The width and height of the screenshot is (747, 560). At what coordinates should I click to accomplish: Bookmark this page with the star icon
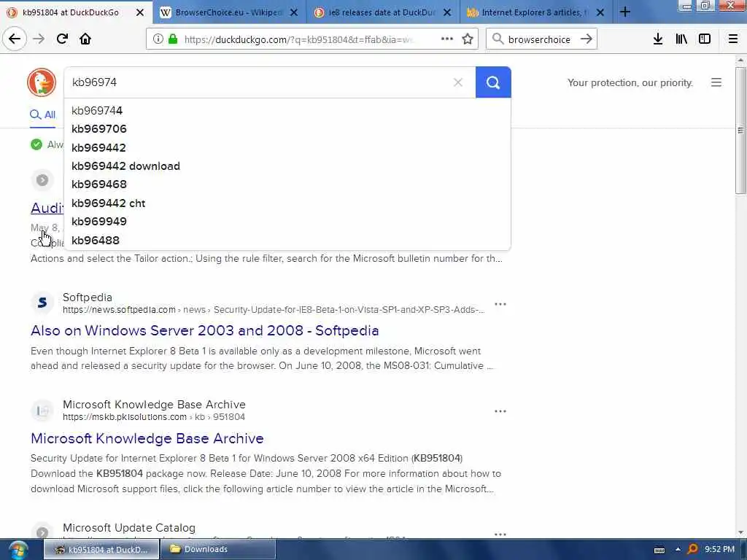468,39
